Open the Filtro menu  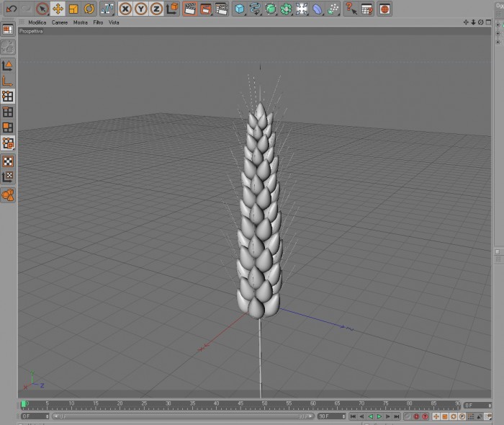point(99,22)
